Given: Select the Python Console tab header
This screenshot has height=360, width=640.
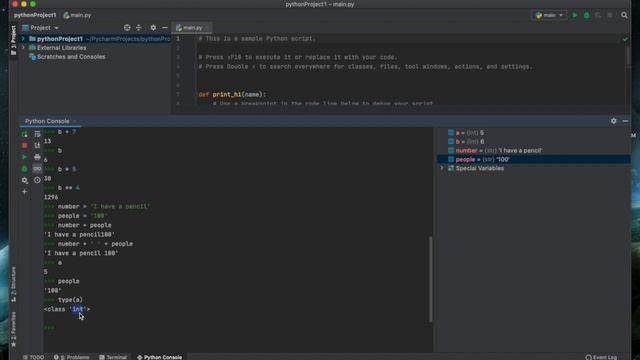Looking at the screenshot, I should tap(47, 121).
